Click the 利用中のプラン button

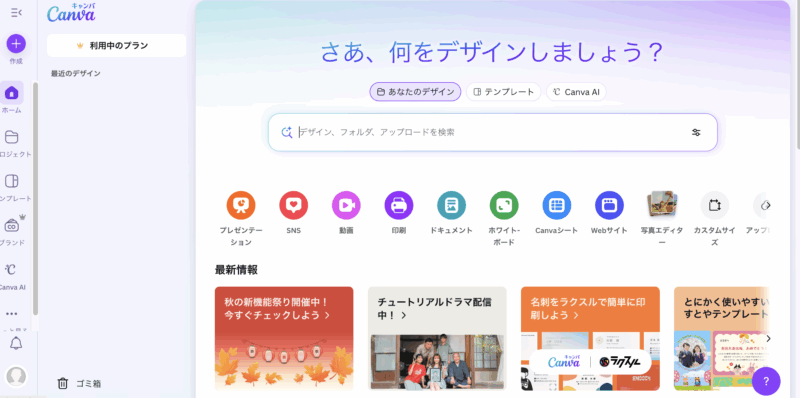tap(116, 45)
